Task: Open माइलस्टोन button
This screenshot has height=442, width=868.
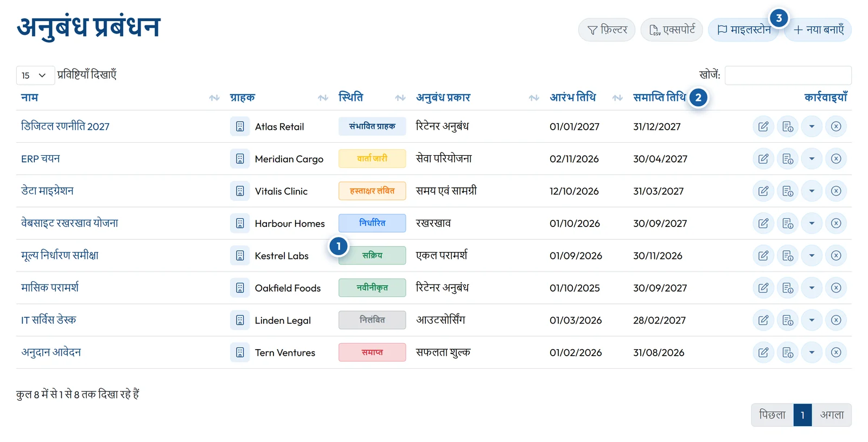Action: coord(744,30)
